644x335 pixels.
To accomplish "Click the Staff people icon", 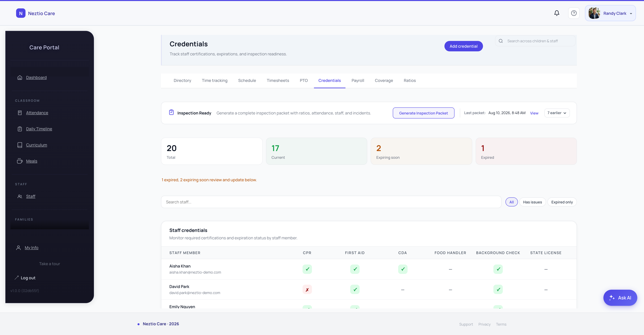I will 20,196.
